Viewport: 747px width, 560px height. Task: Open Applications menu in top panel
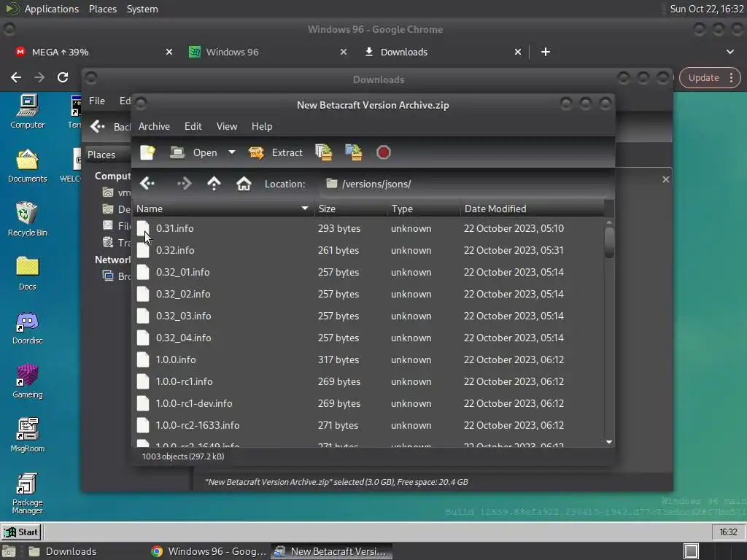[x=52, y=9]
